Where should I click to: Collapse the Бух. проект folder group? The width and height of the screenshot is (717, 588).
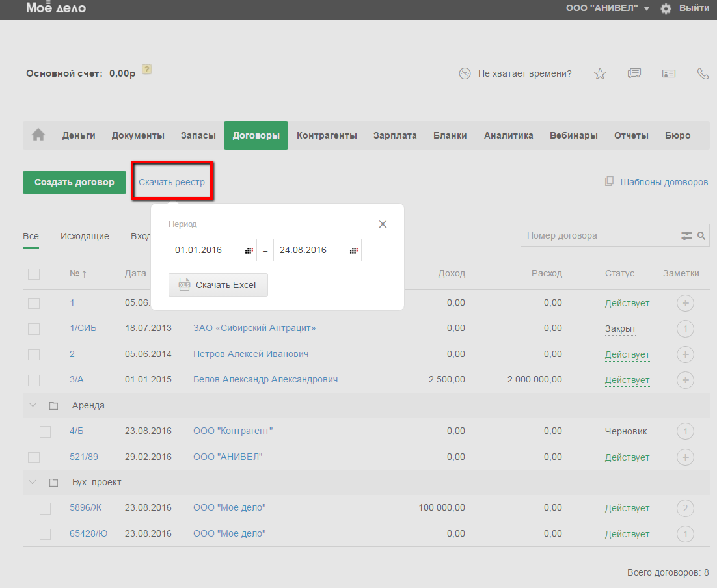[32, 483]
